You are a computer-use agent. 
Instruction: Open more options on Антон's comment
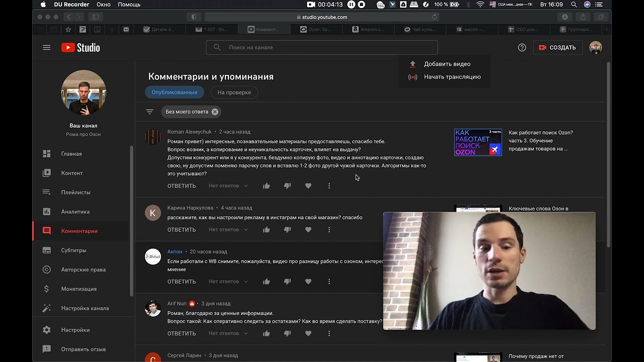point(329,282)
